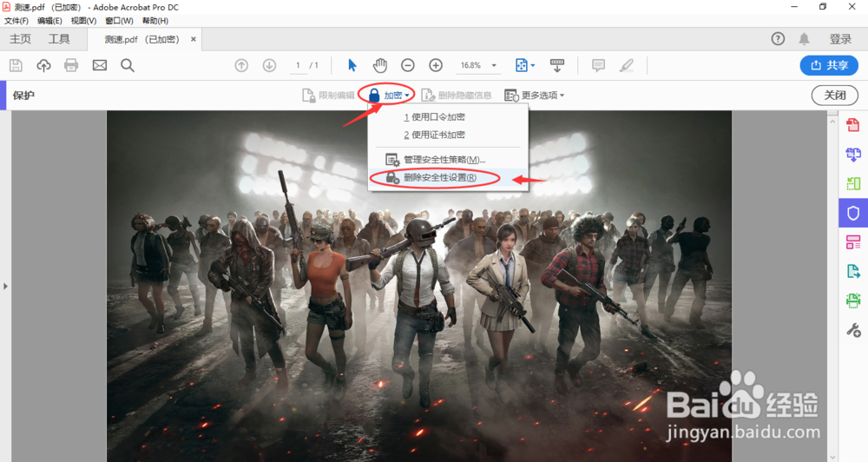Click the print icon
This screenshot has width=868, height=462.
(71, 65)
